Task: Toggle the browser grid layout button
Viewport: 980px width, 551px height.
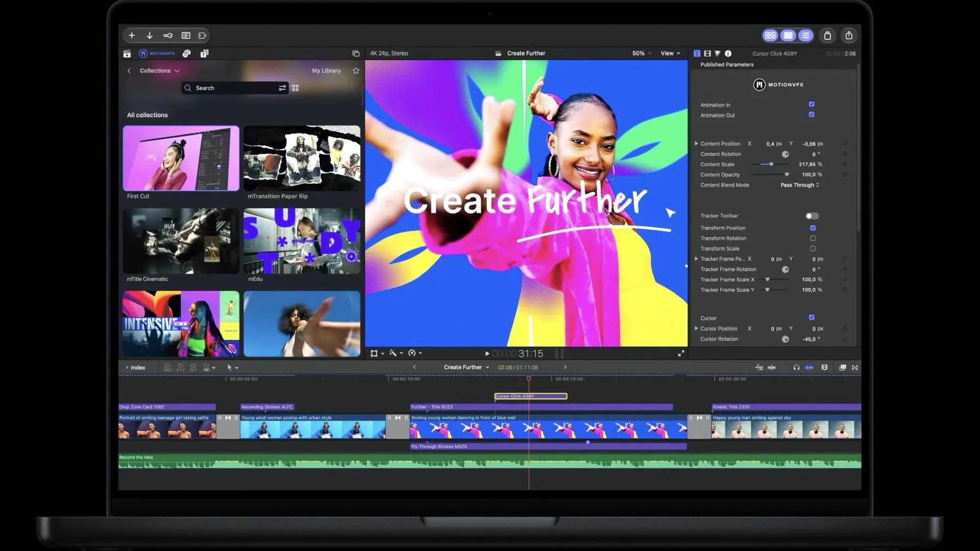Action: [770, 36]
